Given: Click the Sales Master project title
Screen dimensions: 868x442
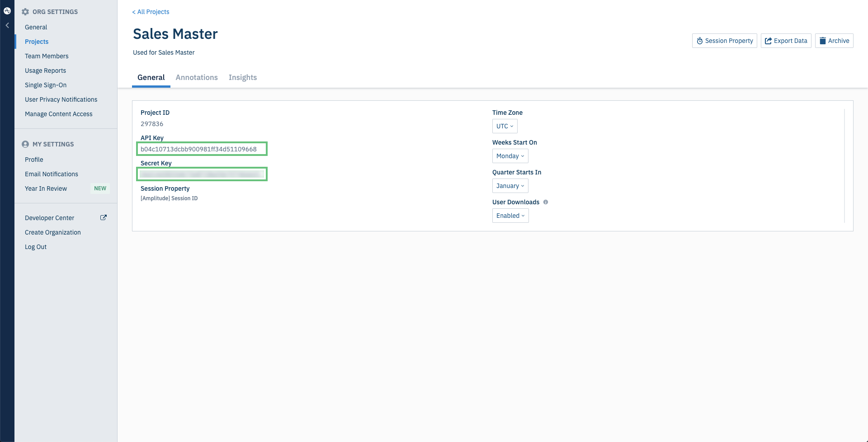Looking at the screenshot, I should click(x=175, y=34).
